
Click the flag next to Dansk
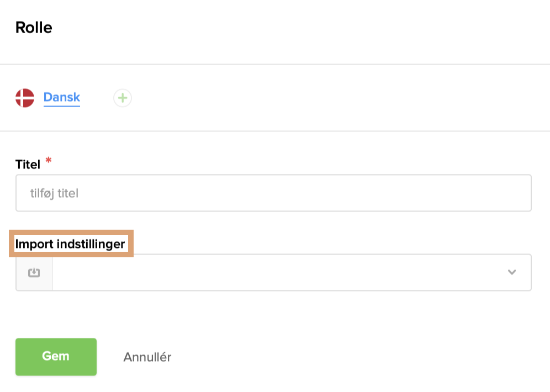(25, 98)
